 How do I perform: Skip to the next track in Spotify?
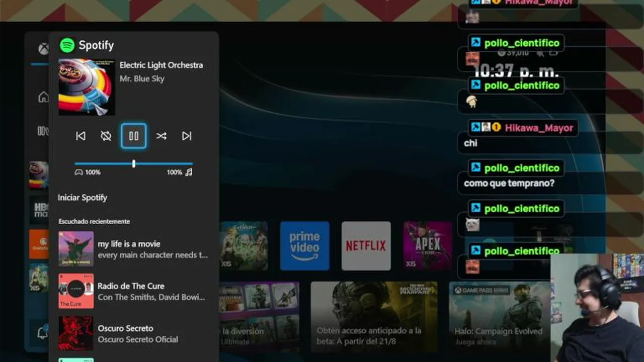click(187, 136)
